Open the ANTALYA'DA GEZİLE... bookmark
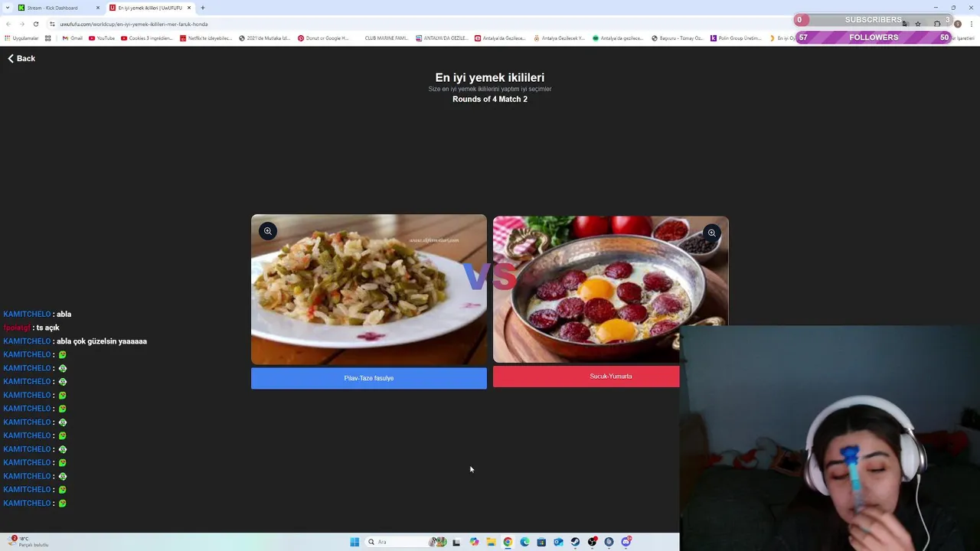Image resolution: width=980 pixels, height=551 pixels. point(442,37)
